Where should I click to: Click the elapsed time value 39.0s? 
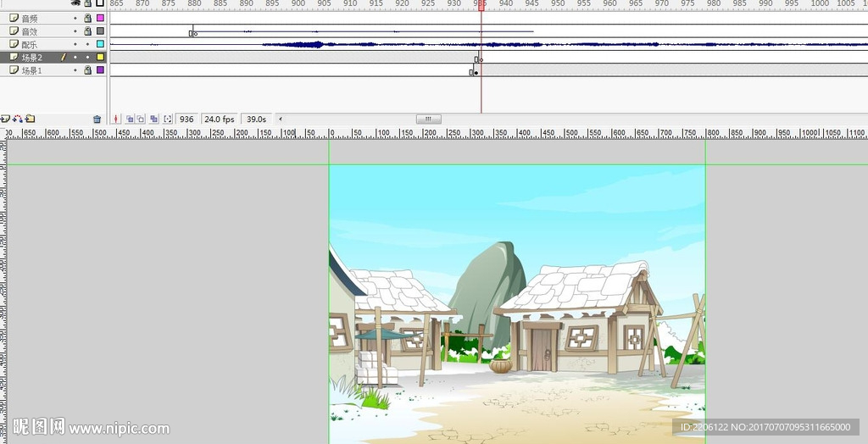tap(256, 119)
